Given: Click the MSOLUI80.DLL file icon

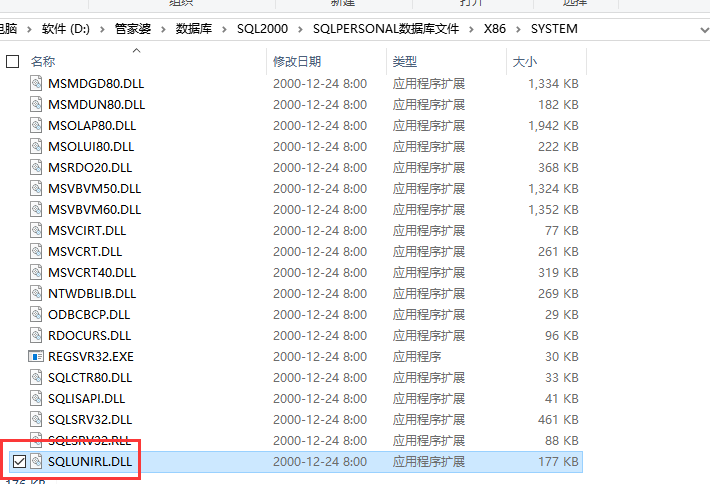Looking at the screenshot, I should 36,146.
